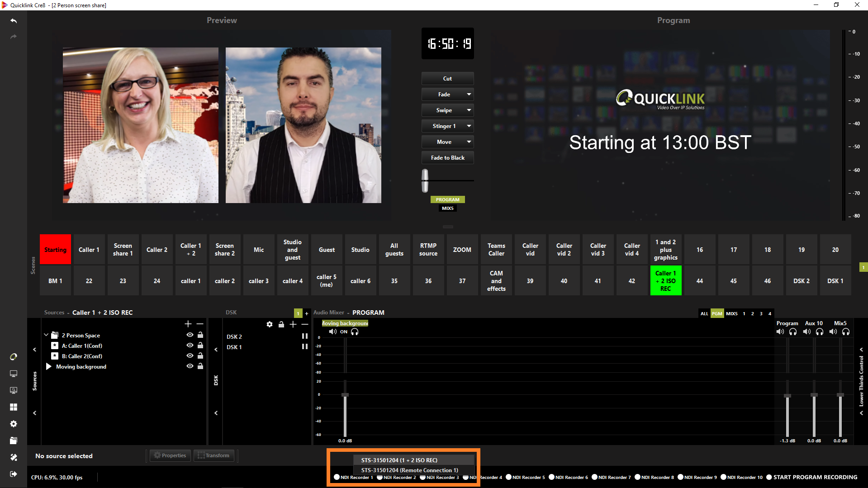
Task: Click pause icon on DSK 2 row
Action: click(305, 336)
